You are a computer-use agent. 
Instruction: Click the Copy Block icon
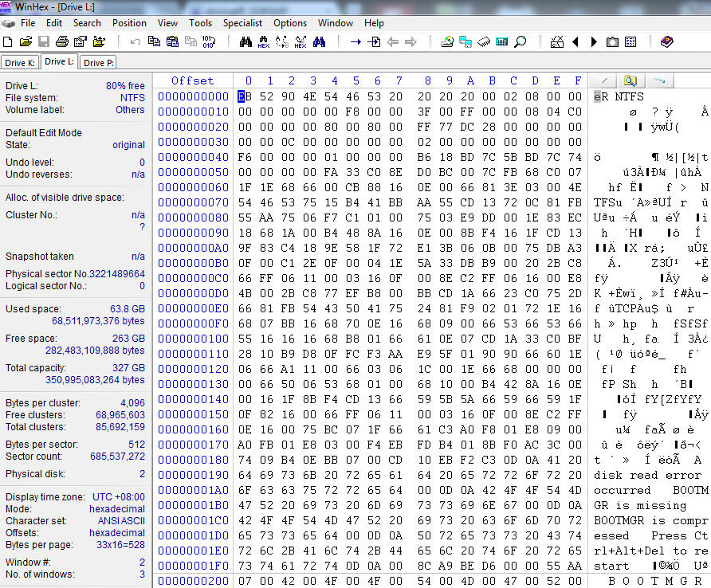[x=154, y=42]
